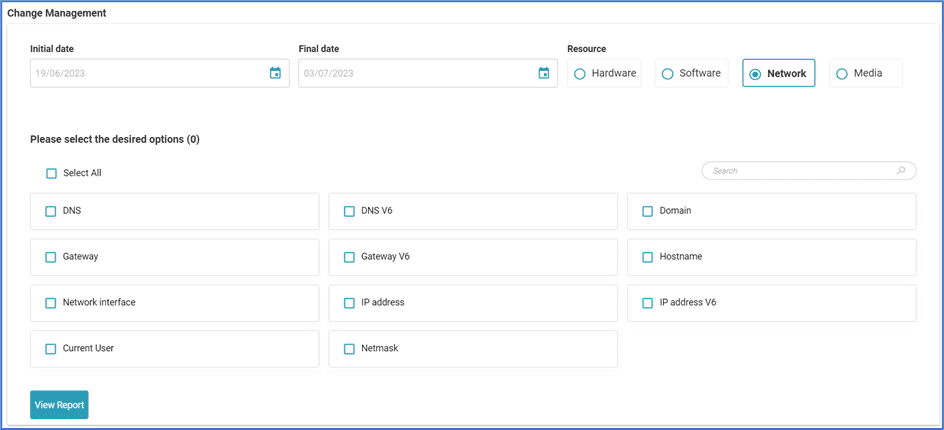The image size is (944, 430).
Task: Tick the Select All checkbox
Action: click(x=51, y=174)
